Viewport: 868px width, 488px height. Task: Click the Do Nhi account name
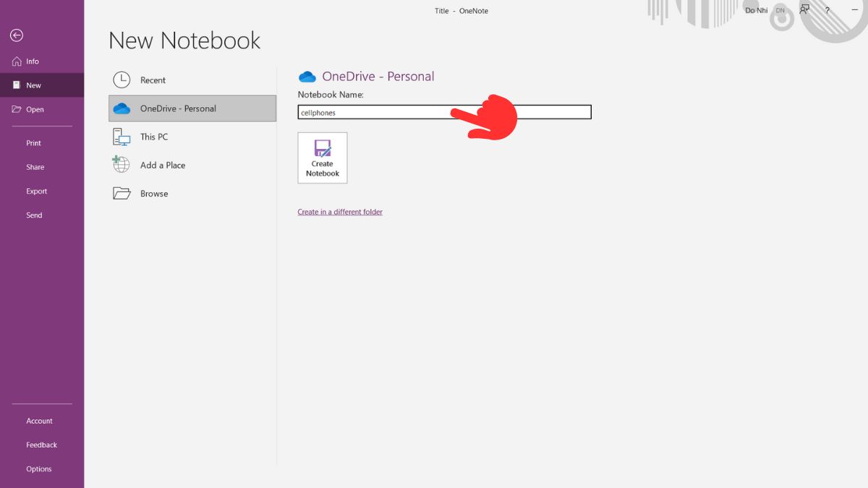tap(756, 11)
